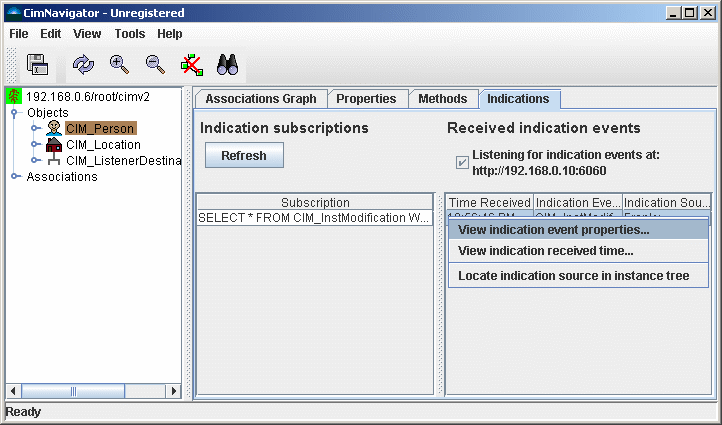Click the save floppy disk toolbar icon
Screen dimensions: 722x425
point(38,65)
